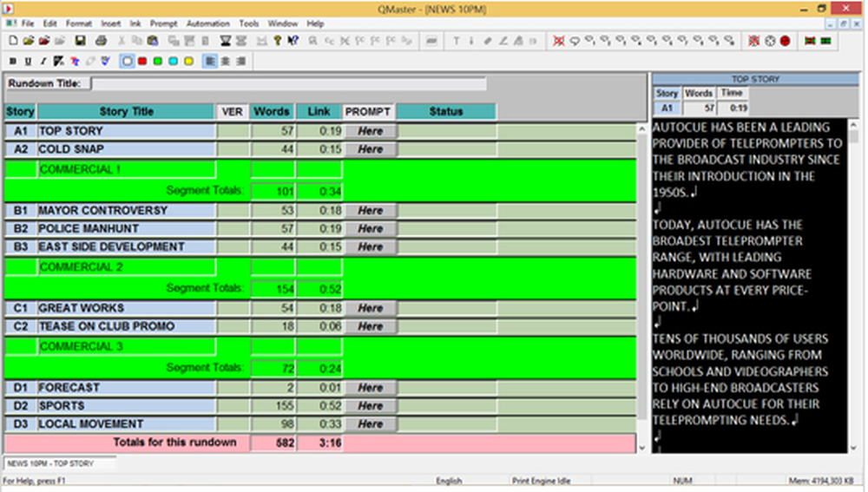Click rundown list scrollbar up arrow
Screen dimensions: 868x492
(x=641, y=129)
